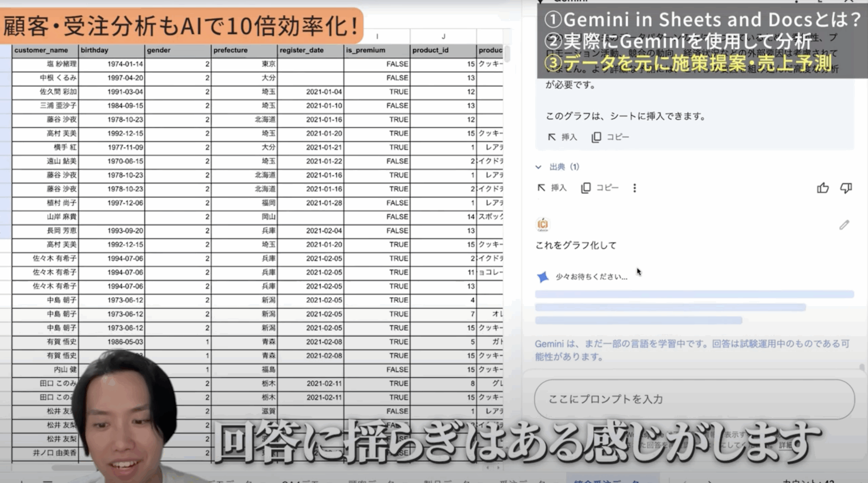Click the user avatar above これをグラフ化して
Image resolution: width=868 pixels, height=483 pixels.
pyautogui.click(x=542, y=224)
